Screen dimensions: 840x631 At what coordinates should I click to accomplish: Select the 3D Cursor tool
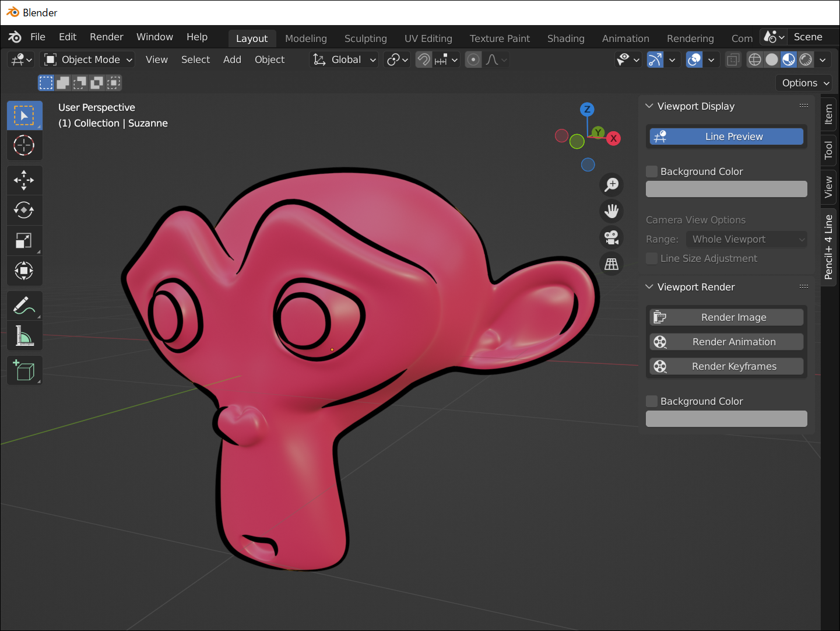click(24, 145)
